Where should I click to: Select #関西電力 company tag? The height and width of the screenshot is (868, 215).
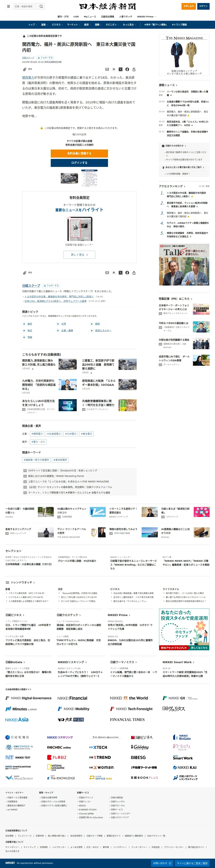click(x=37, y=434)
